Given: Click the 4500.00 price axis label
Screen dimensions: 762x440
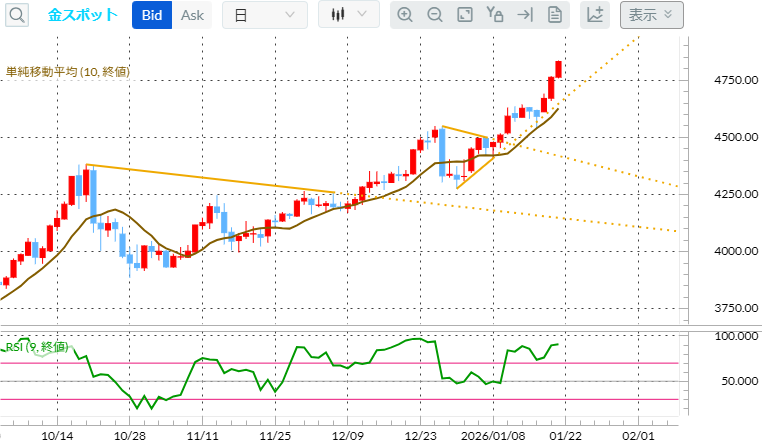Looking at the screenshot, I should [736, 137].
